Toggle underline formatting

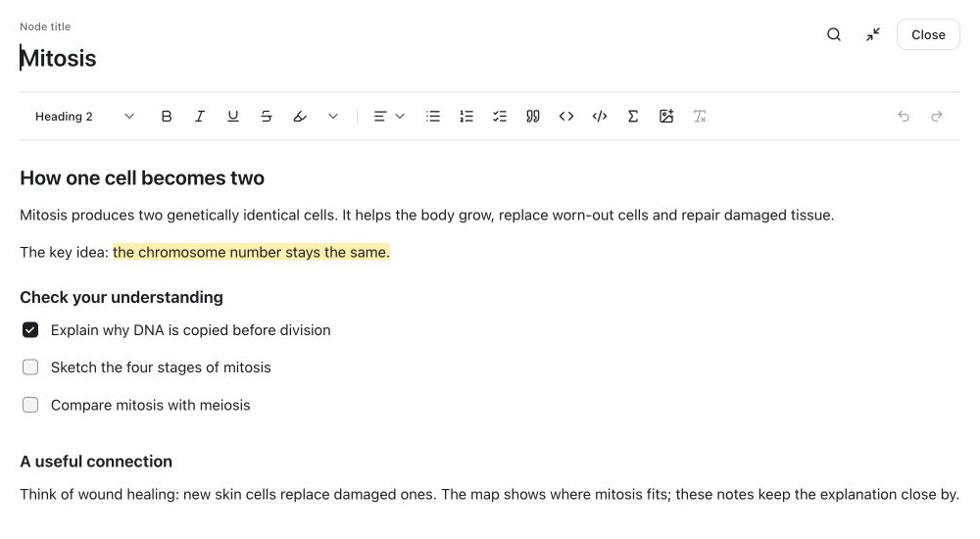[233, 117]
